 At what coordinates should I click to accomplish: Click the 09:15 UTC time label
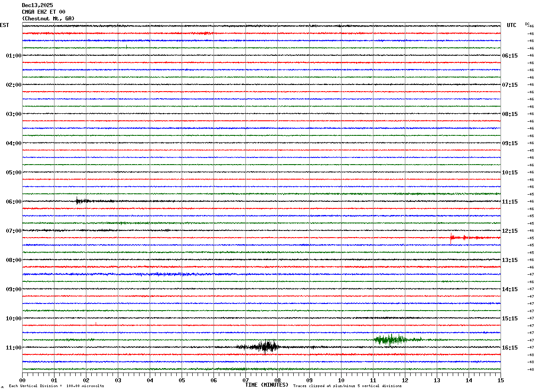coord(510,143)
